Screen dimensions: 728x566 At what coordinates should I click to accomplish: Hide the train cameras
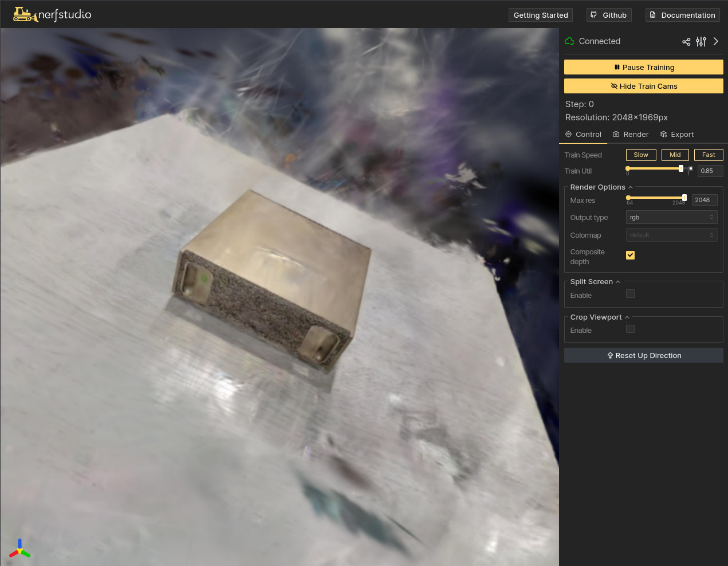[644, 86]
